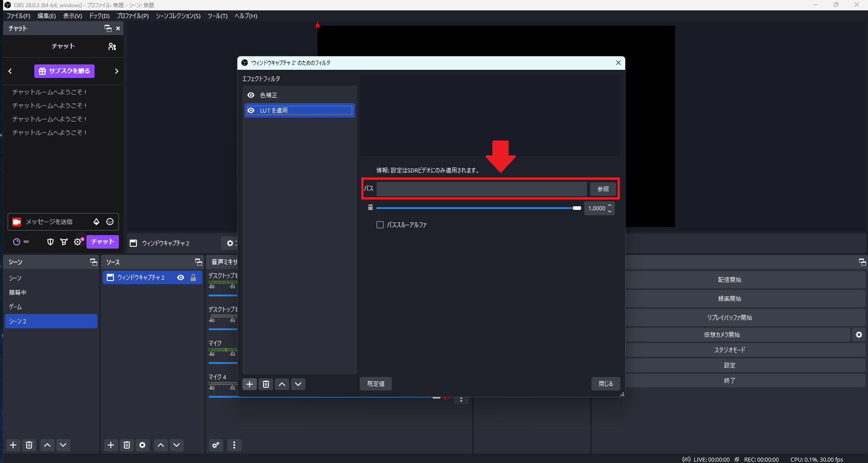Screen dimensions: 868x463
Task: Delete the selected filter with trash icon
Action: 266,384
